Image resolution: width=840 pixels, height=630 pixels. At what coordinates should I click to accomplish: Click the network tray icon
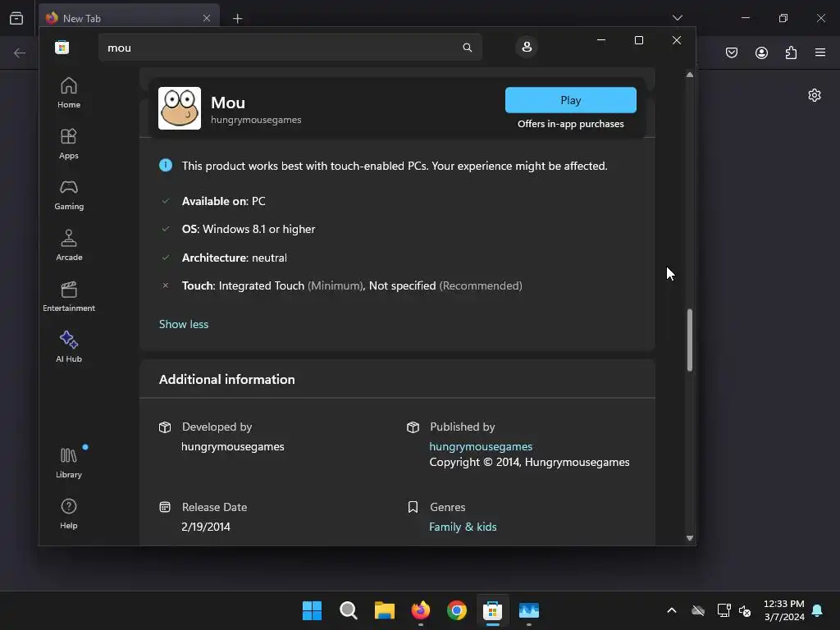click(x=724, y=610)
